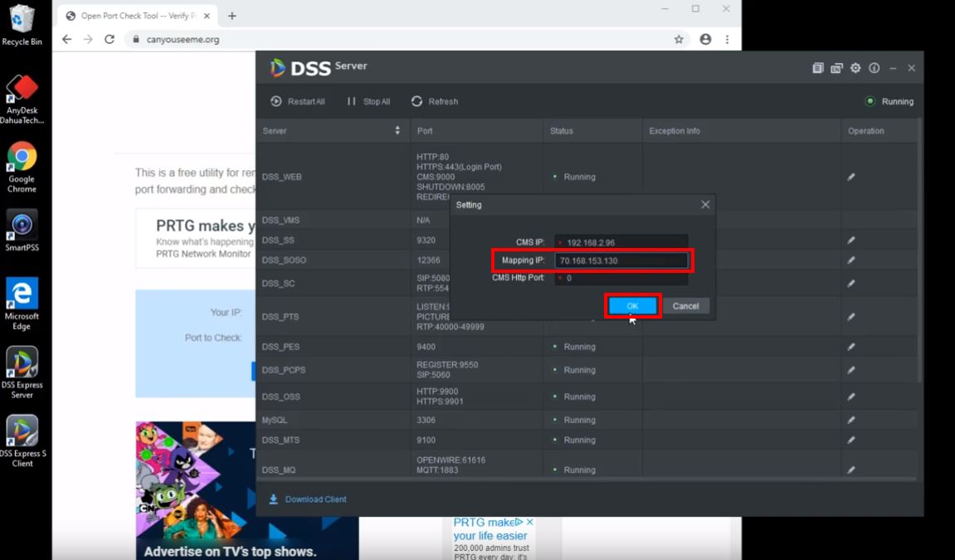
Task: Click the CMS Http Port field
Action: pyautogui.click(x=621, y=278)
